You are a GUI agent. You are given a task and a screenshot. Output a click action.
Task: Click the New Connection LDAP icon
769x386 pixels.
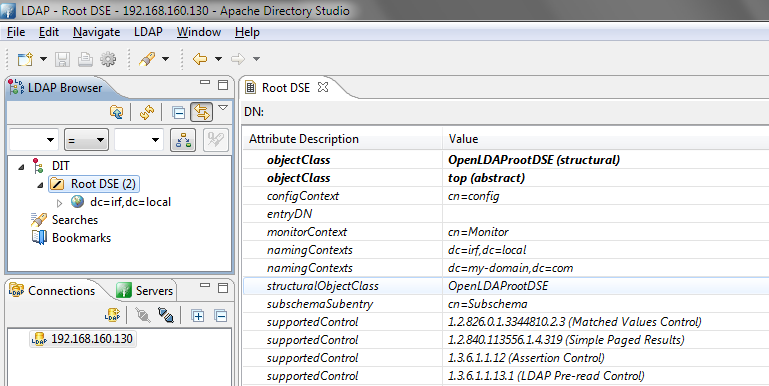point(112,315)
